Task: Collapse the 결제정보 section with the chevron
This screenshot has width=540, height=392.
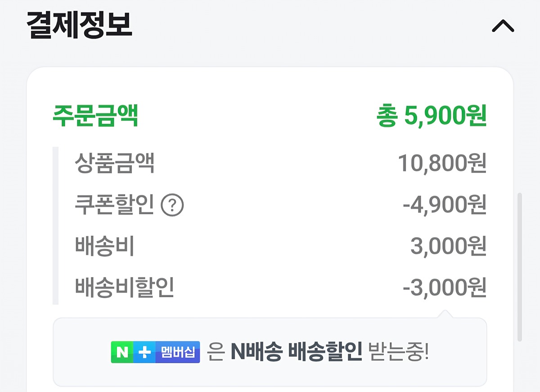Action: point(503,27)
